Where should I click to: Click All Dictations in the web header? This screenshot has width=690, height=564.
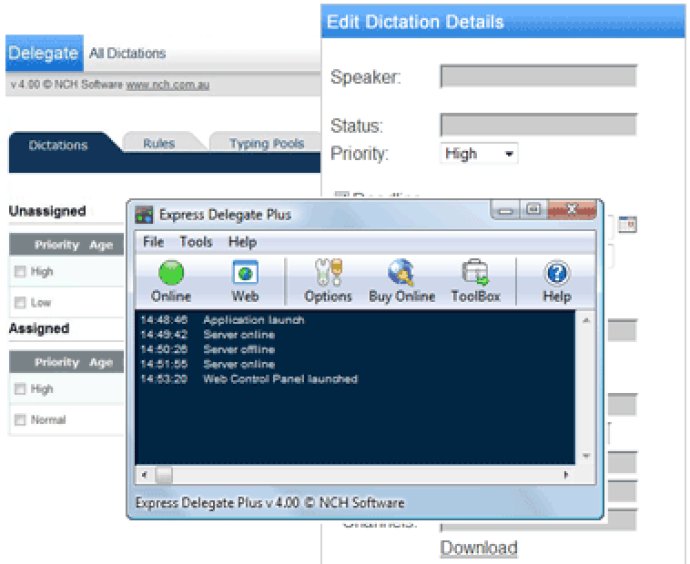[x=127, y=53]
